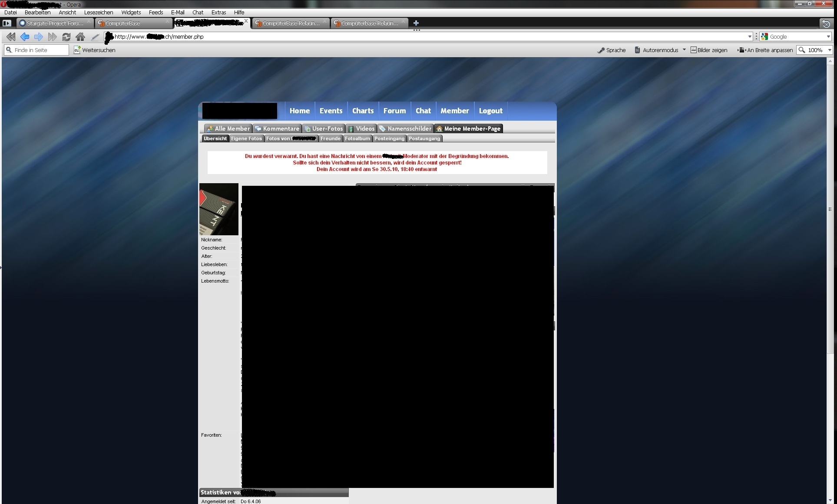The width and height of the screenshot is (837, 504).
Task: Open a new tab with plus icon
Action: tap(416, 23)
